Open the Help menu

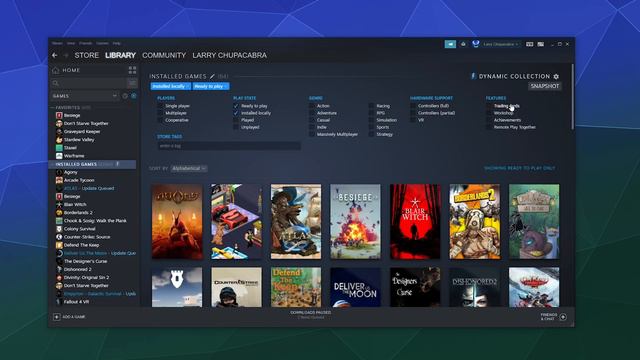117,43
